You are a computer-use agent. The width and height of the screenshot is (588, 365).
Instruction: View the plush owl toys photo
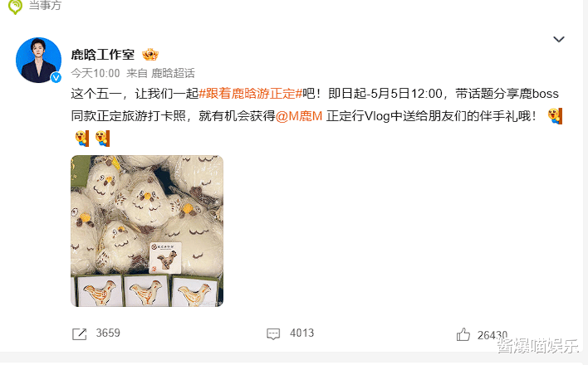[x=147, y=231]
